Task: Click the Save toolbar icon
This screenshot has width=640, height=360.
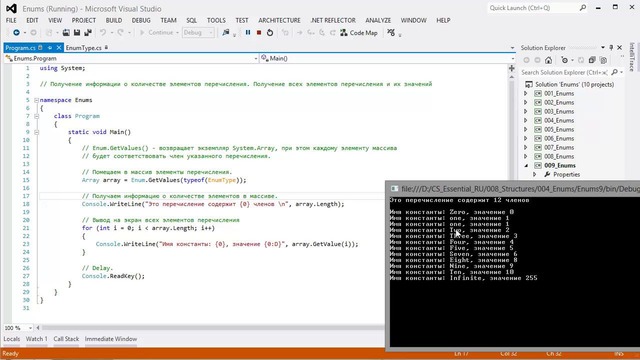Action: click(x=77, y=33)
